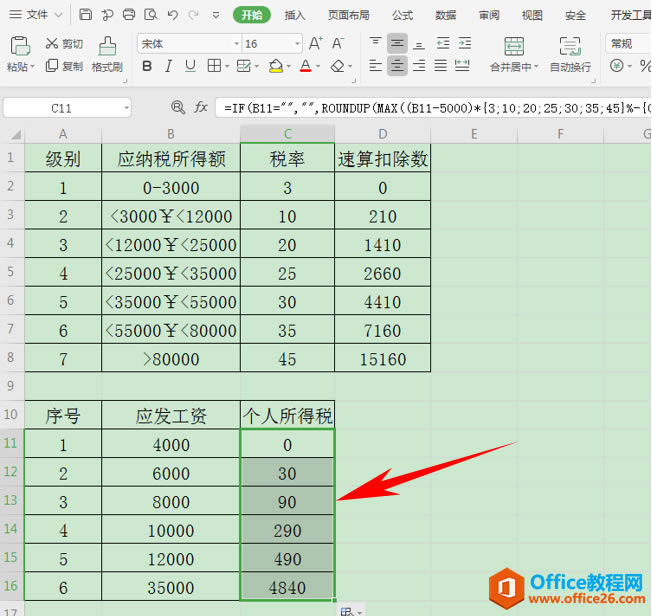This screenshot has height=616, width=652.
Task: Switch to the 页面布局 tab
Action: (348, 15)
